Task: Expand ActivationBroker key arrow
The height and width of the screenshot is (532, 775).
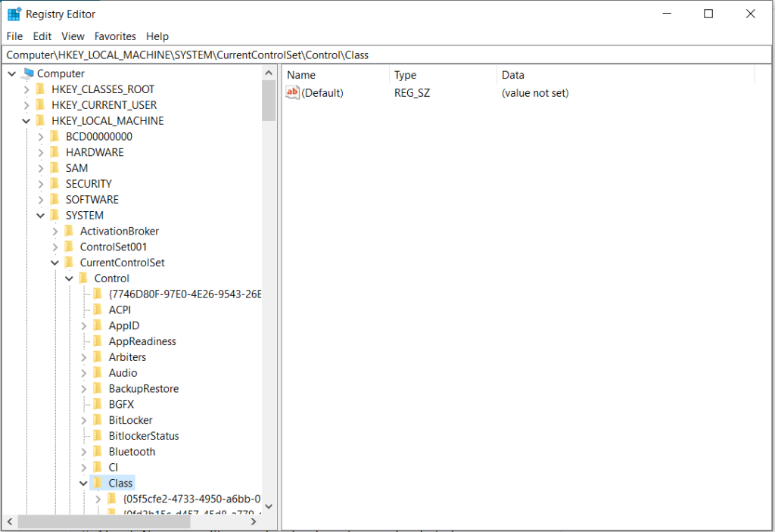Action: click(x=54, y=232)
